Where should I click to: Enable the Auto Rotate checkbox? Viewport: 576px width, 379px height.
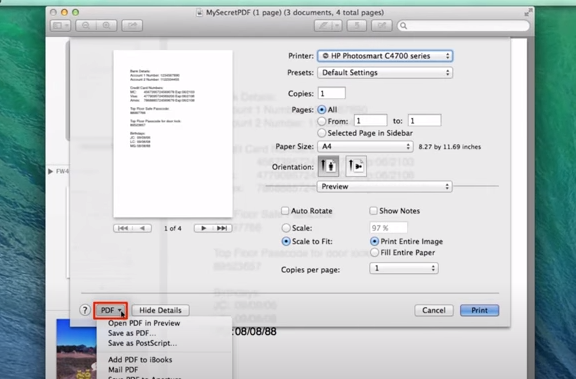pyautogui.click(x=285, y=210)
